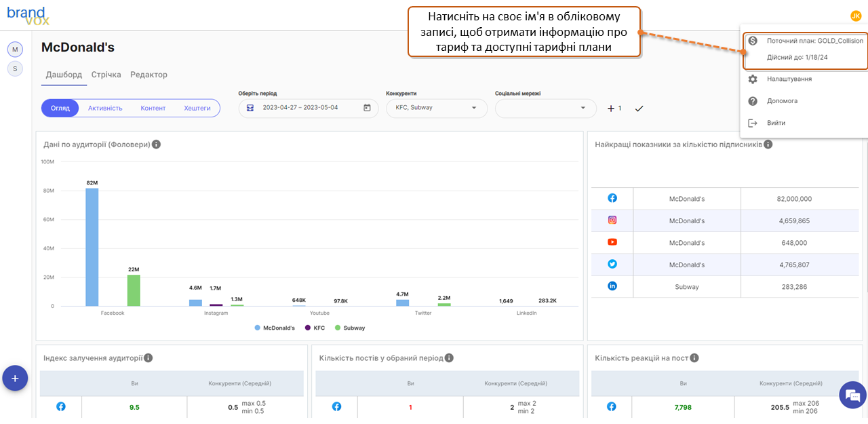
Task: Select the Контент view toggle
Action: 153,109
